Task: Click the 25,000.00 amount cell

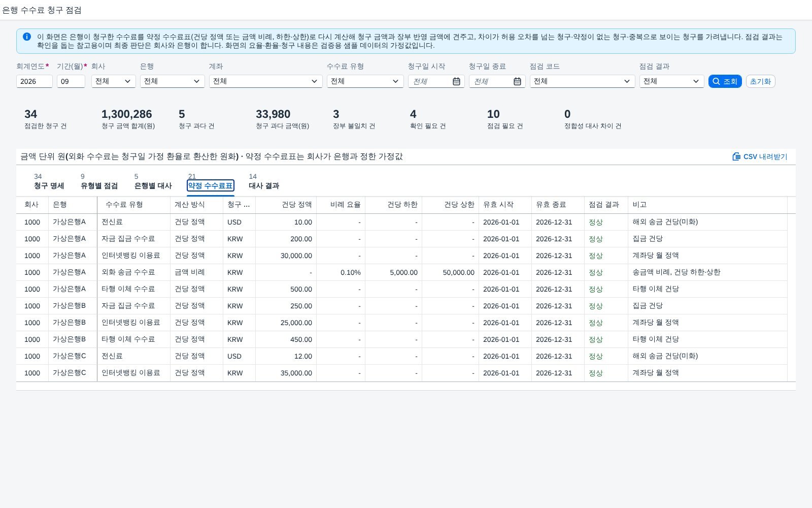Action: click(286, 323)
